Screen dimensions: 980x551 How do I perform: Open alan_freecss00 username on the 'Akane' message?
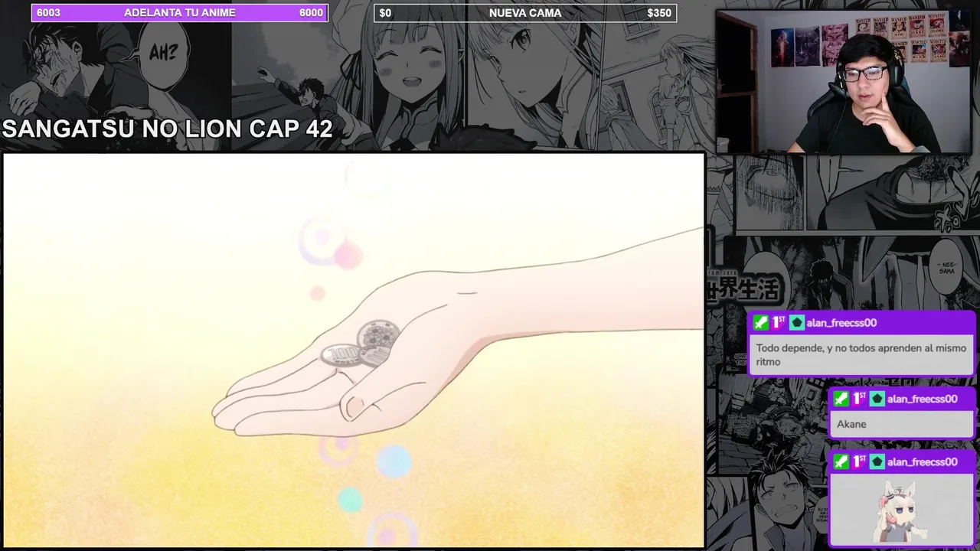pyautogui.click(x=922, y=399)
